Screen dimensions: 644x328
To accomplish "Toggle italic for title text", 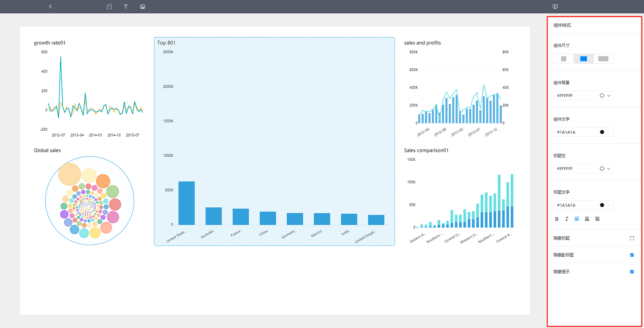I will pos(567,219).
